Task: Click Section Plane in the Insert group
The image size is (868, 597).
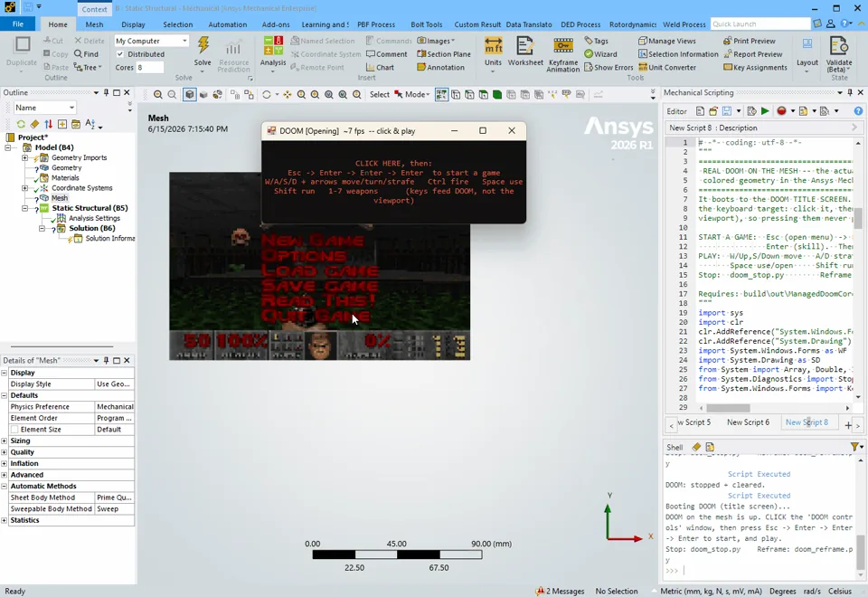Action: pyautogui.click(x=443, y=54)
